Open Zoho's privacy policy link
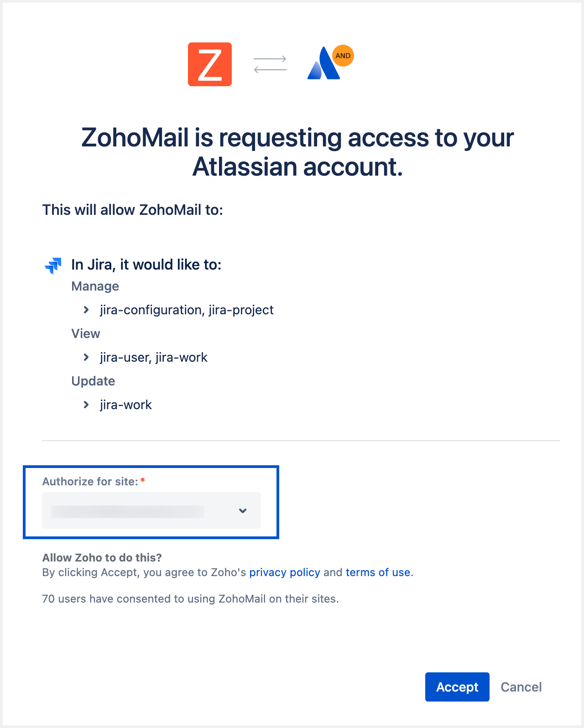 tap(285, 572)
